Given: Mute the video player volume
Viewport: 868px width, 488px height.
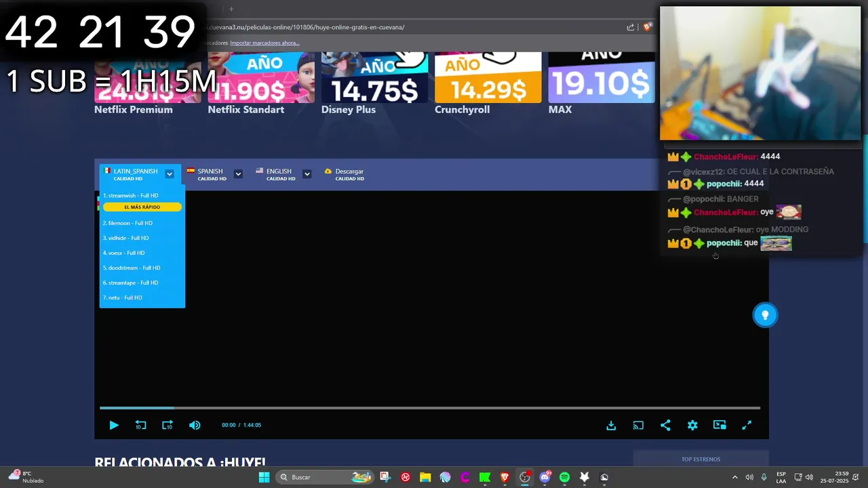Looking at the screenshot, I should (x=195, y=425).
